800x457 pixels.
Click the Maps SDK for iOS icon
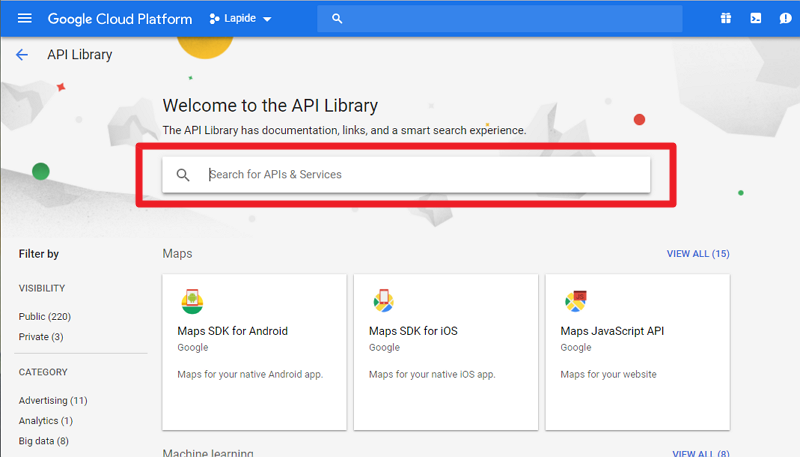[384, 301]
